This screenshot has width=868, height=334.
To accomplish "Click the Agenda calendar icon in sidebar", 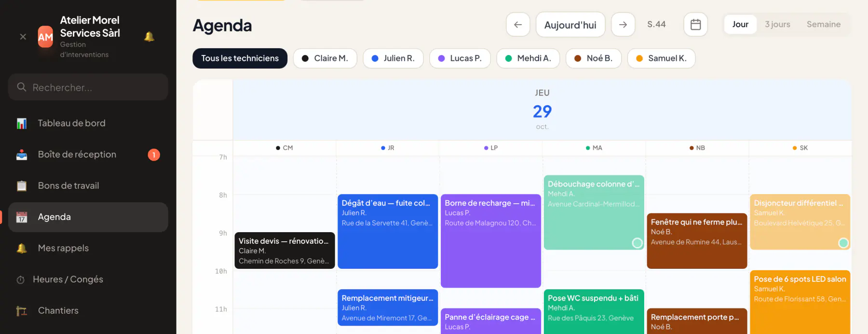I will pos(22,217).
